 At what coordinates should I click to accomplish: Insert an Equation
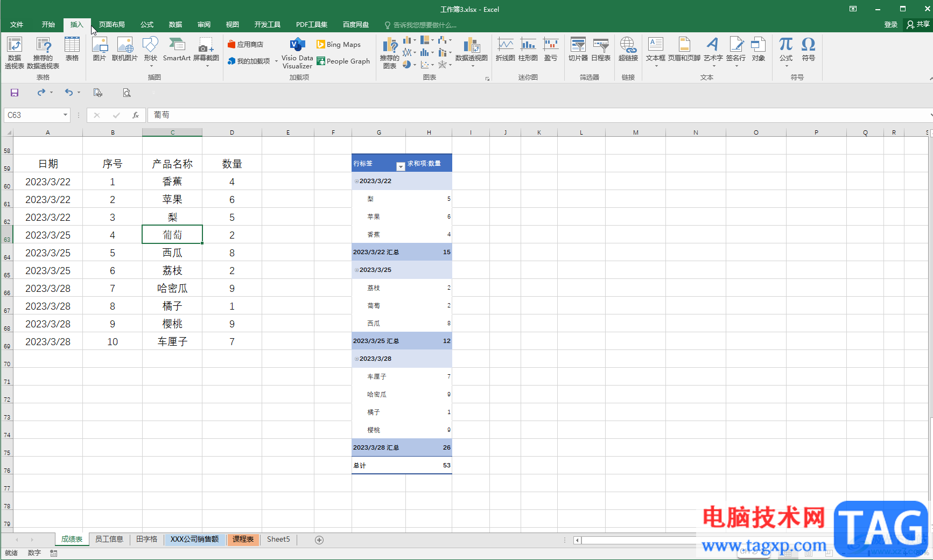(786, 52)
